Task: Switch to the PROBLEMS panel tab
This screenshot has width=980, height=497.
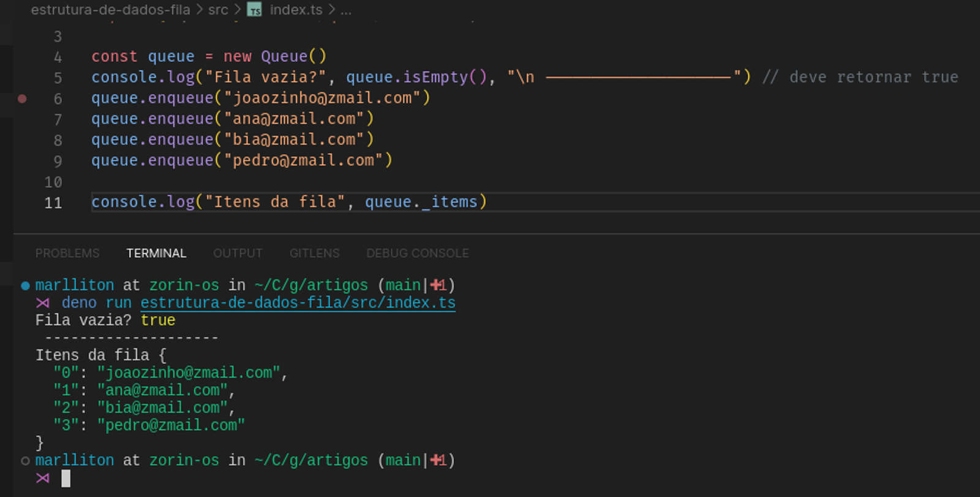Action: (67, 253)
